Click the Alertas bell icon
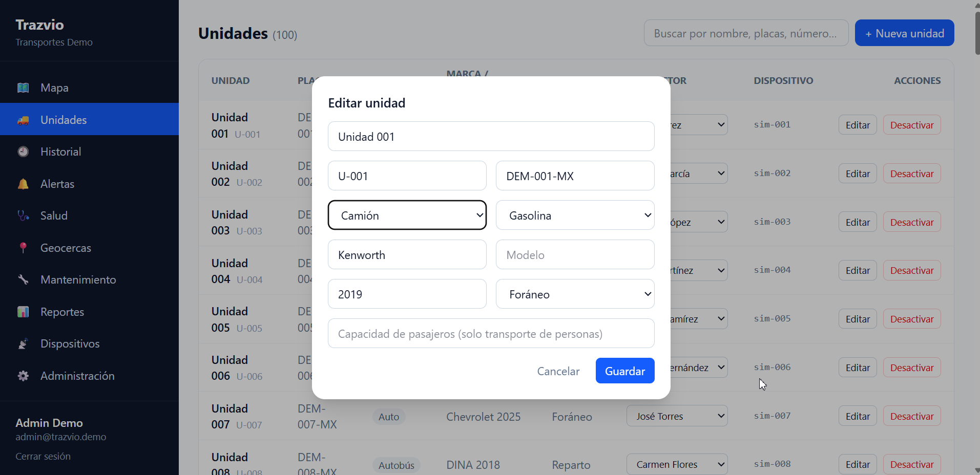The image size is (980, 475). coord(23,184)
